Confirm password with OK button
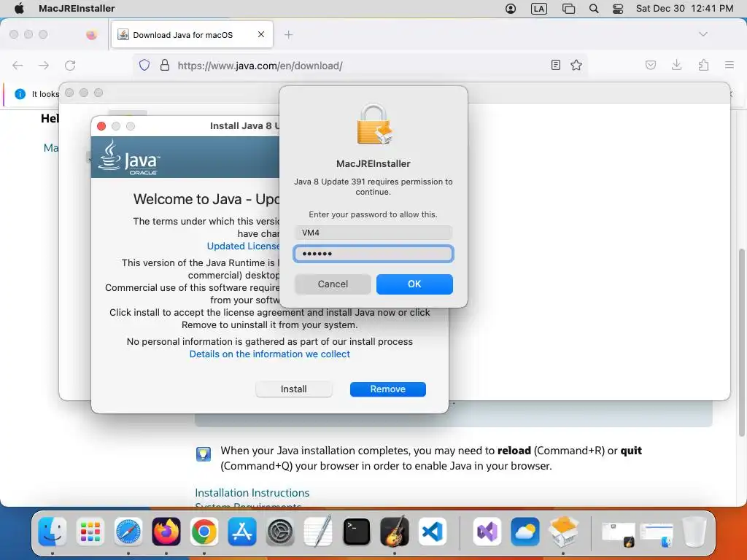This screenshot has height=560, width=747. tap(414, 284)
